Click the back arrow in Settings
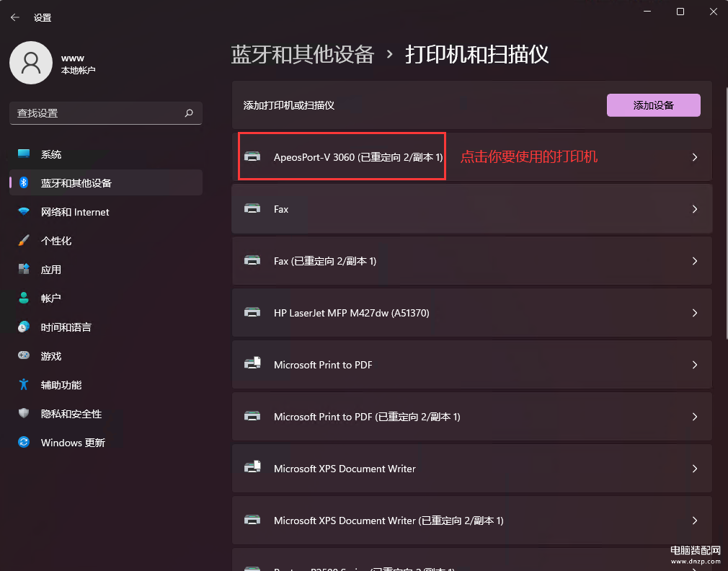This screenshot has width=728, height=571. (x=15, y=17)
